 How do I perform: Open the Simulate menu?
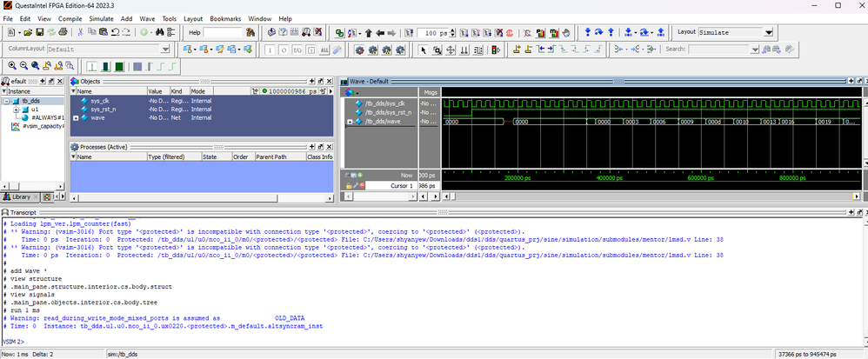click(101, 17)
